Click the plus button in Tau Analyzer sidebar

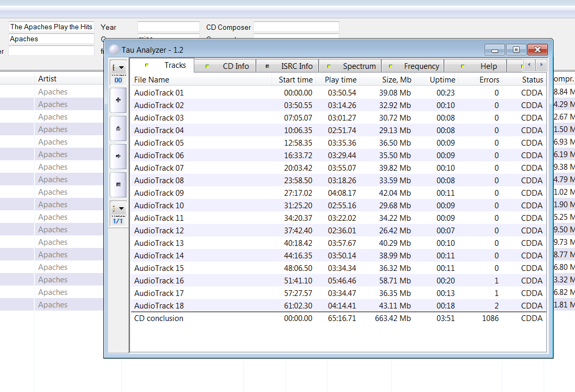118,100
